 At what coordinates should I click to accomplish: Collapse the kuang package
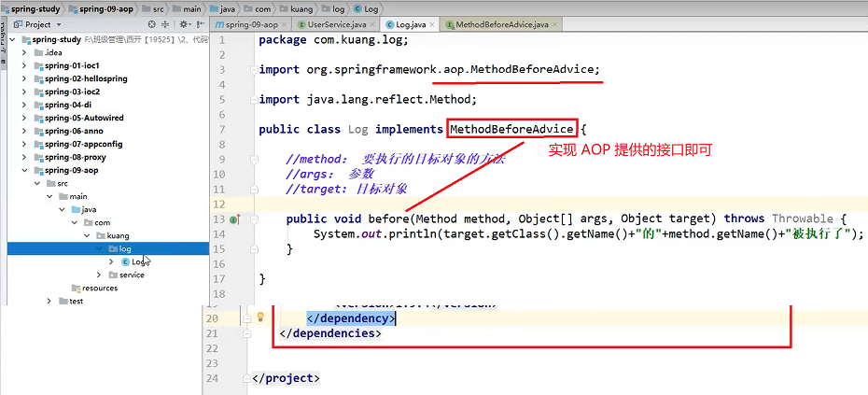(x=87, y=235)
